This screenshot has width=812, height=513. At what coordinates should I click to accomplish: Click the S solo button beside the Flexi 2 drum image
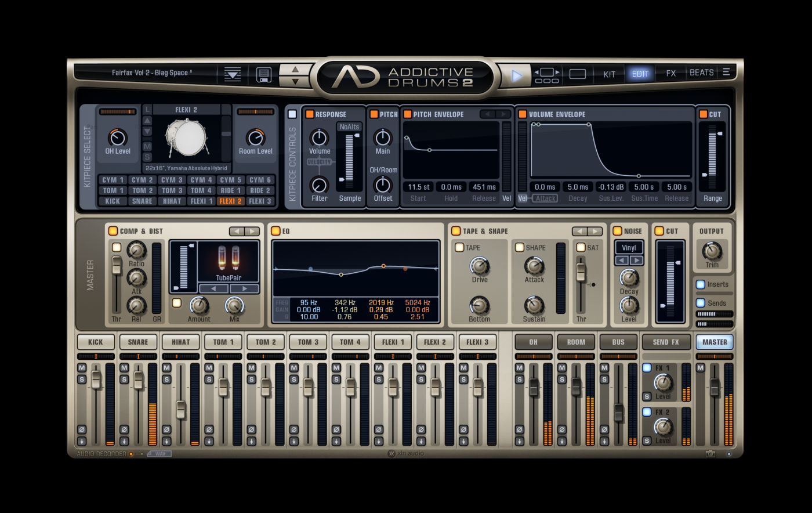point(147,157)
